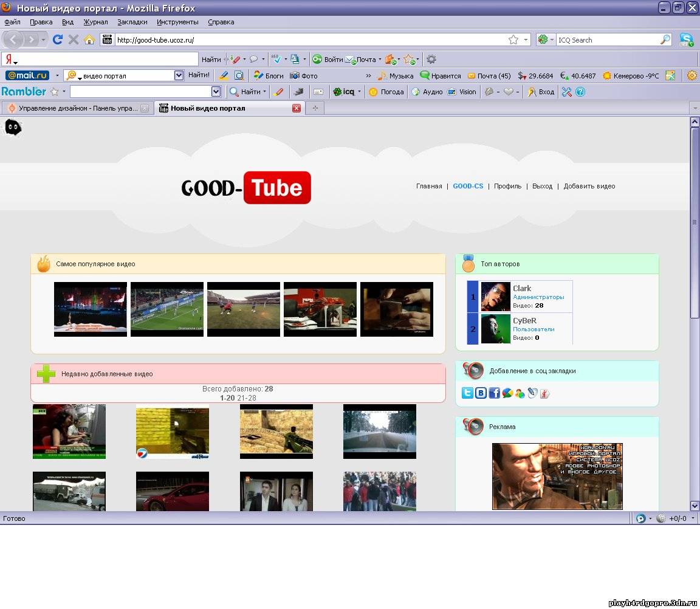Open search engine selector dropdown beside ICQ Search
Viewport: 700px width, 609px height.
[x=552, y=40]
